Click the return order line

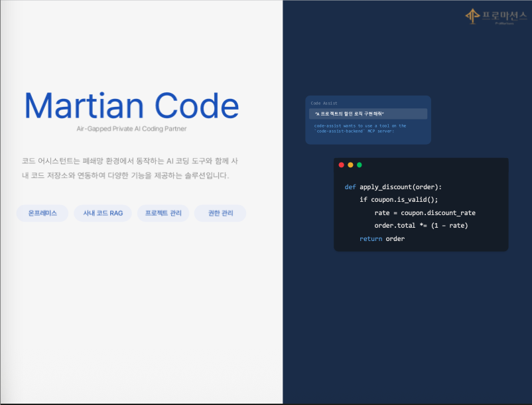pyautogui.click(x=381, y=238)
